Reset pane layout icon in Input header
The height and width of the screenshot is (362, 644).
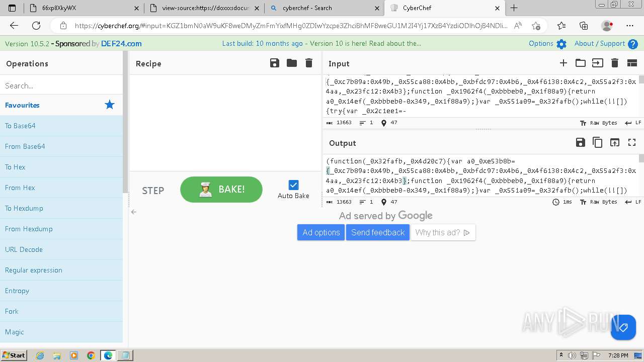tap(632, 63)
